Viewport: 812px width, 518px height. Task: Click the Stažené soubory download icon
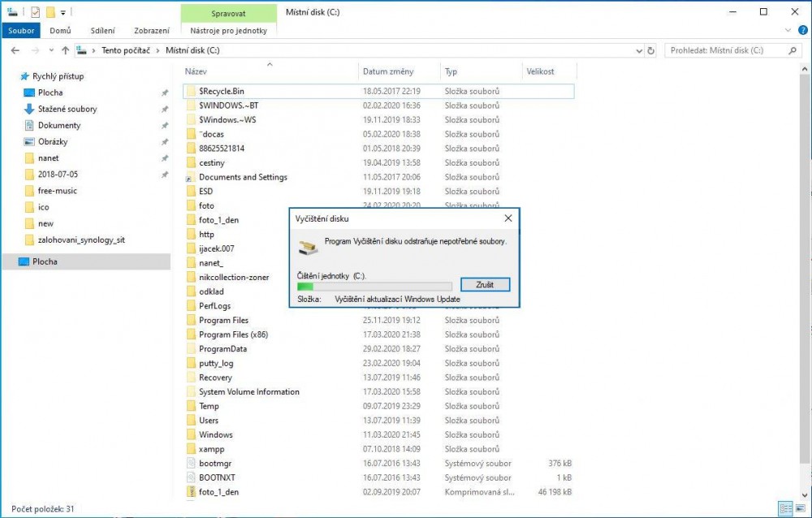29,109
